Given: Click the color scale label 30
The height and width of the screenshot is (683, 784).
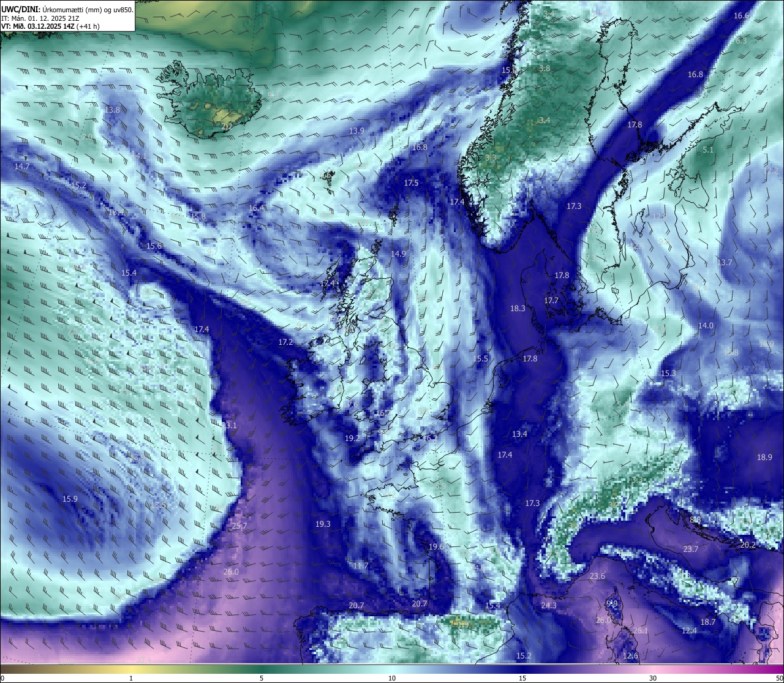Looking at the screenshot, I should tap(653, 678).
